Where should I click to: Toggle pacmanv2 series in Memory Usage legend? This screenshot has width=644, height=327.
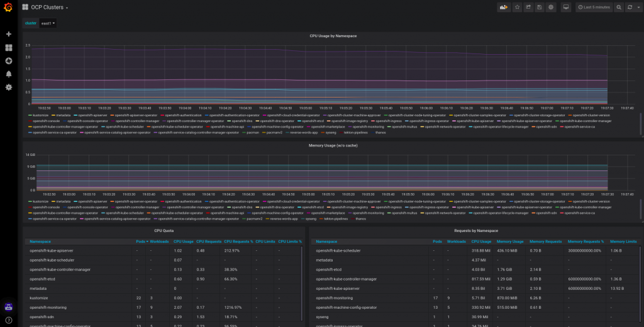pos(254,219)
